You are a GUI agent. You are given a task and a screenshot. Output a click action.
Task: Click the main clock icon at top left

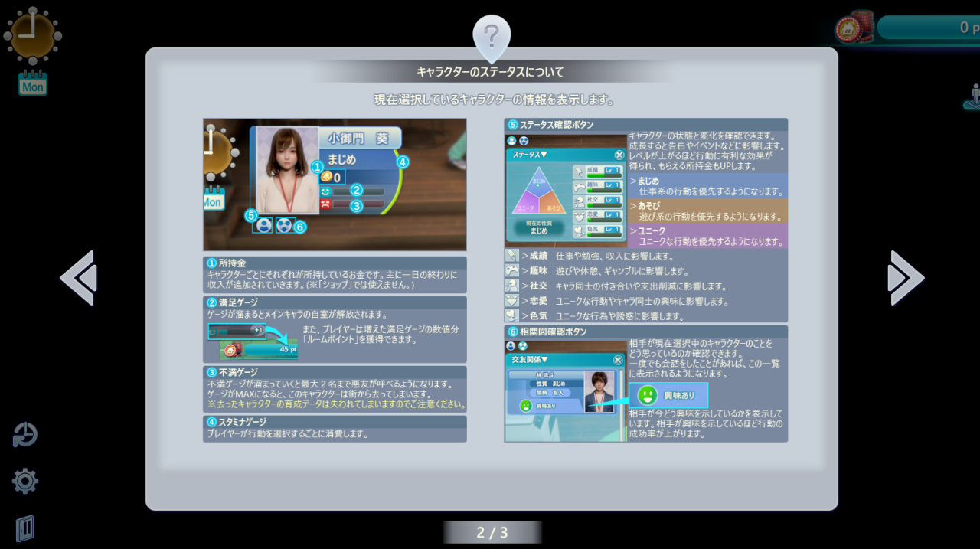pos(32,36)
